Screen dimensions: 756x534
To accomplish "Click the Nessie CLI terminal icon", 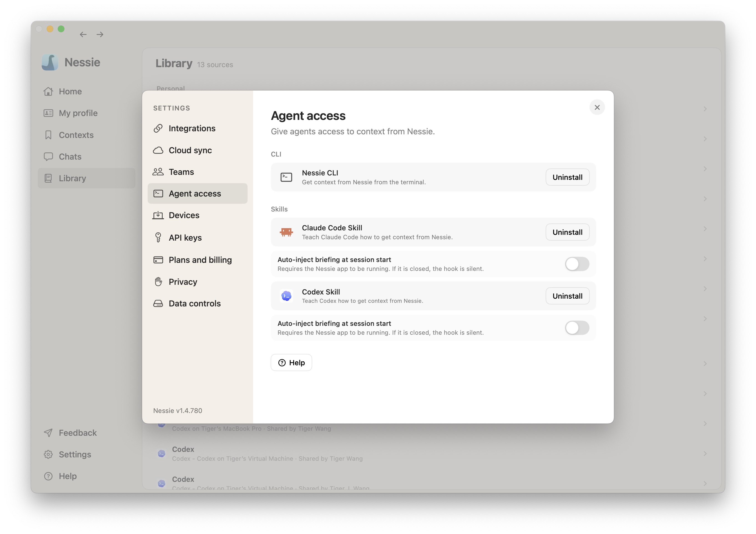I will [286, 177].
